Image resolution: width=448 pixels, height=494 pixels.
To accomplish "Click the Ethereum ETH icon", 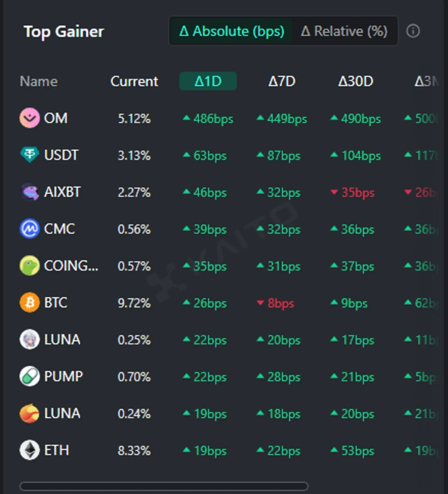I will (30, 450).
